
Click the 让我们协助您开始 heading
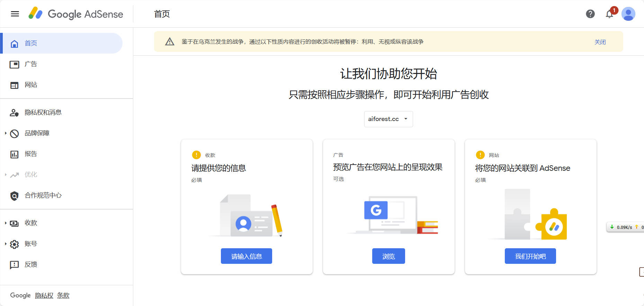388,74
